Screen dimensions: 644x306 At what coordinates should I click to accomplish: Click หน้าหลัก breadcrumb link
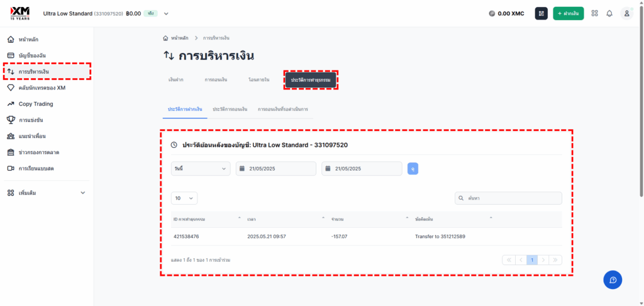click(x=179, y=38)
